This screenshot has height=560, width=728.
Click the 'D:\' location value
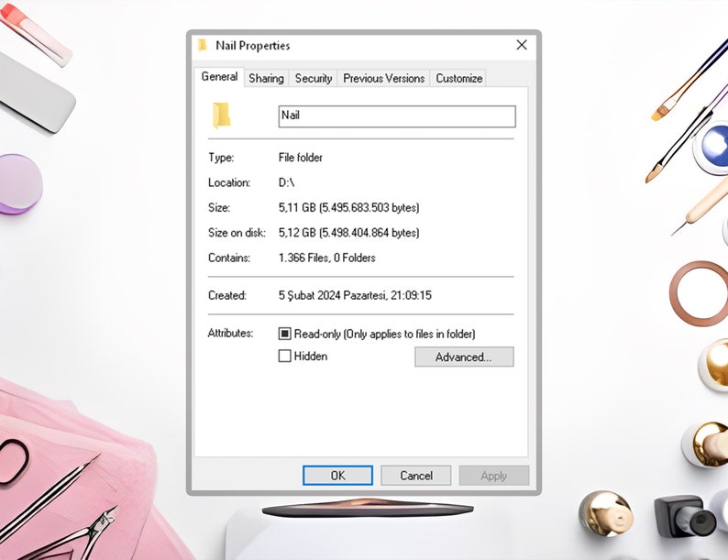[x=286, y=182]
